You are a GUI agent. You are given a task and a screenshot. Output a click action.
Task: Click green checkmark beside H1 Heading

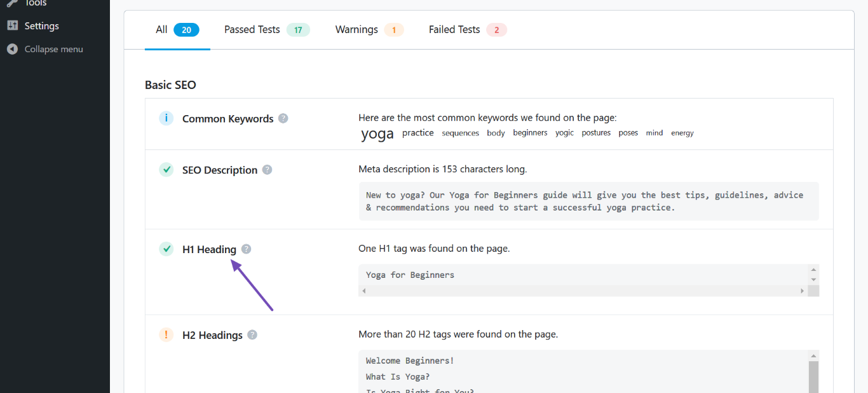[x=166, y=249]
